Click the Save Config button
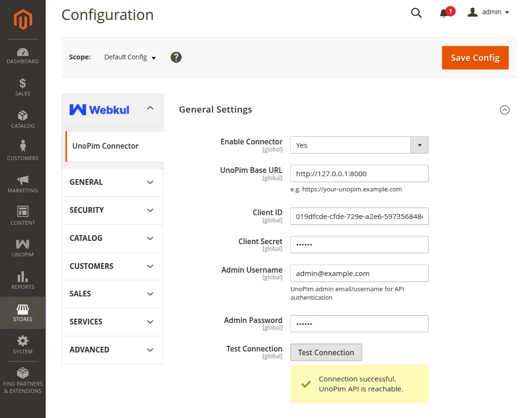The image size is (532, 418). tap(475, 57)
